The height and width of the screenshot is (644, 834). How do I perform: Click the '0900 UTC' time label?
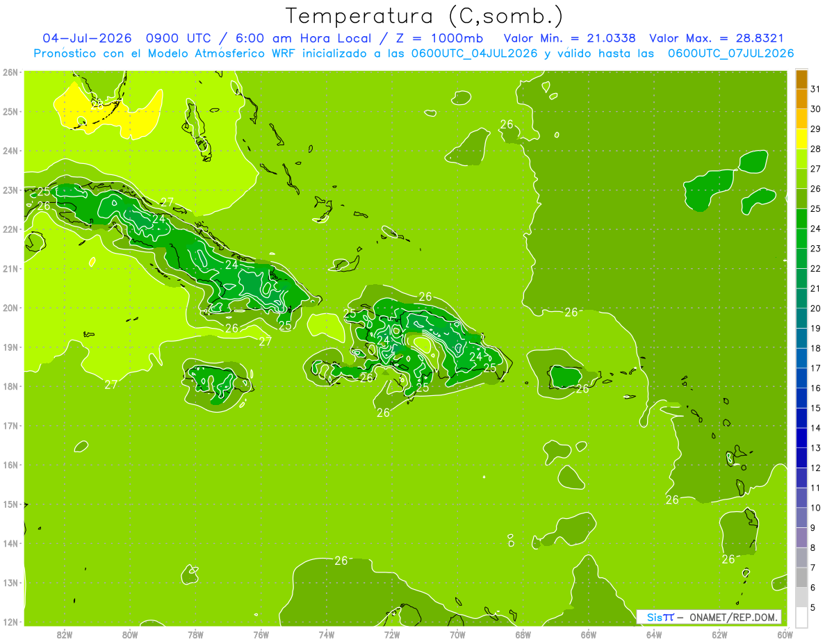177,38
